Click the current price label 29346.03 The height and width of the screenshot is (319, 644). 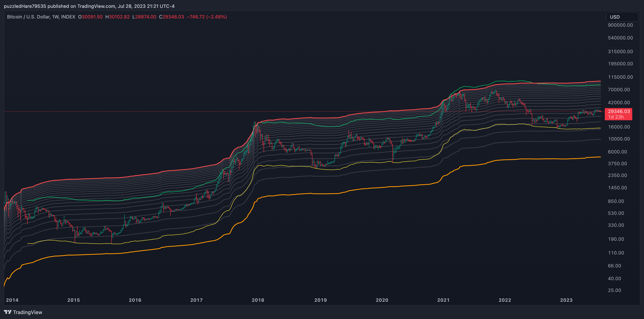click(619, 111)
